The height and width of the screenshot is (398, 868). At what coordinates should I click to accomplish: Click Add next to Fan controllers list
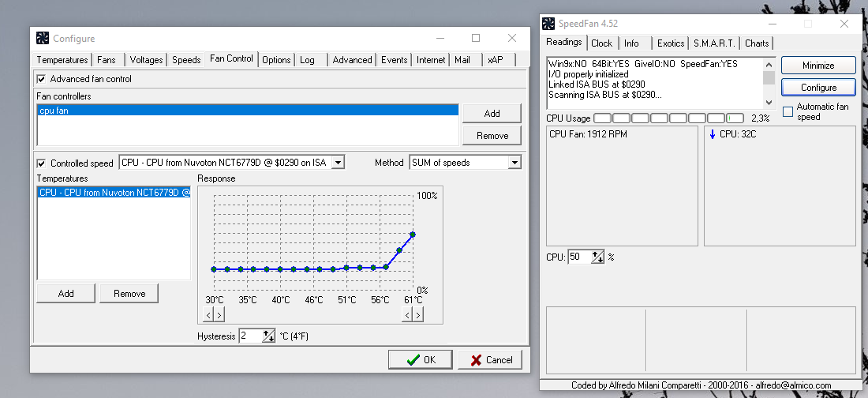(492, 113)
